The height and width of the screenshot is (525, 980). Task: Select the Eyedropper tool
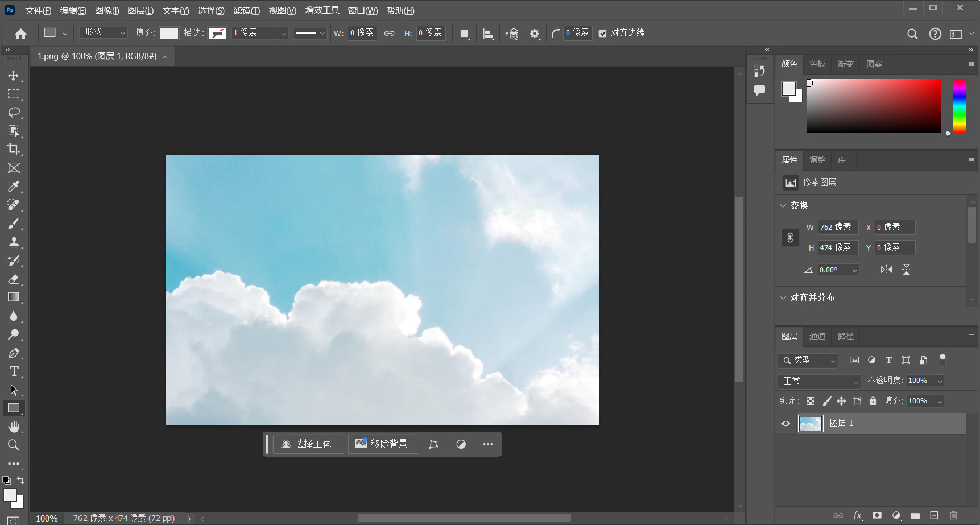14,187
